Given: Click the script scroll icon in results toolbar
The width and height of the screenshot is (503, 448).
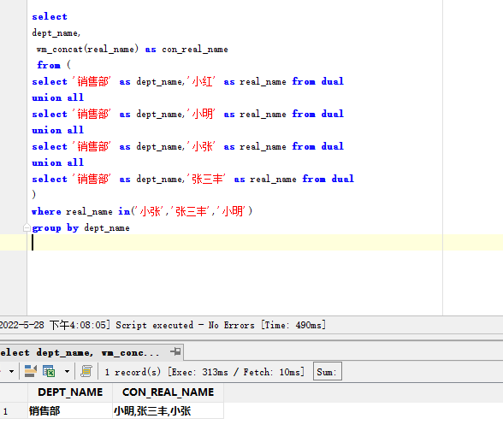Looking at the screenshot, I should click(86, 371).
